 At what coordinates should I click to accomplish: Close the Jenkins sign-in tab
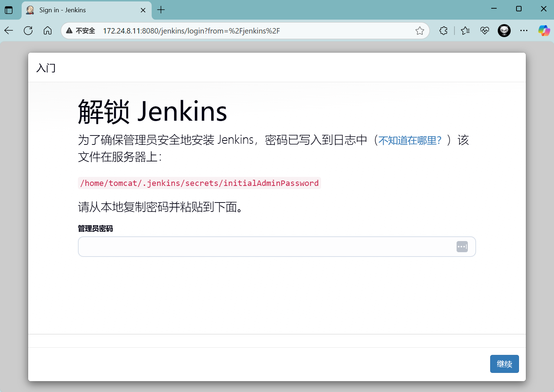pyautogui.click(x=143, y=10)
